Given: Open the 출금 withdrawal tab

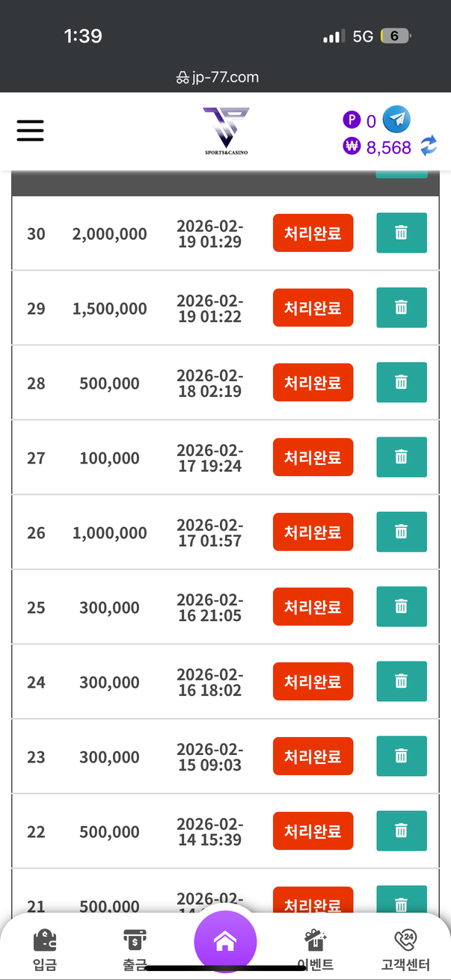Looking at the screenshot, I should (x=135, y=950).
